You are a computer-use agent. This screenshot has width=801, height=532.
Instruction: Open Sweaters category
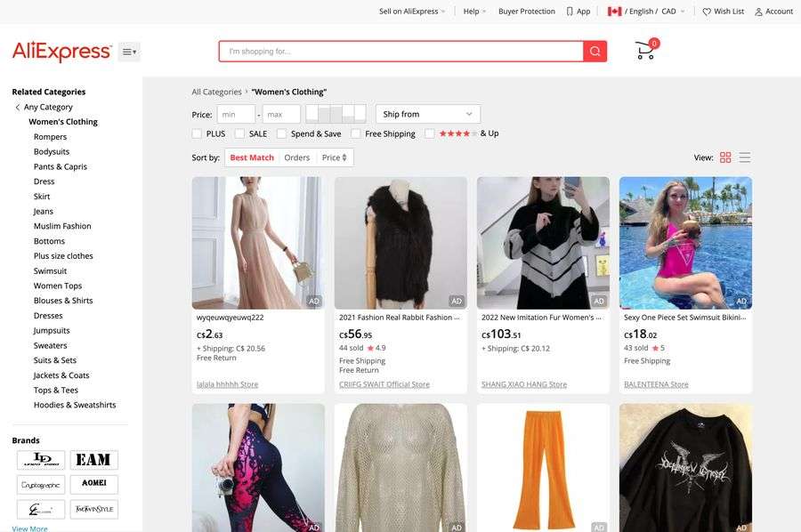[x=50, y=346]
